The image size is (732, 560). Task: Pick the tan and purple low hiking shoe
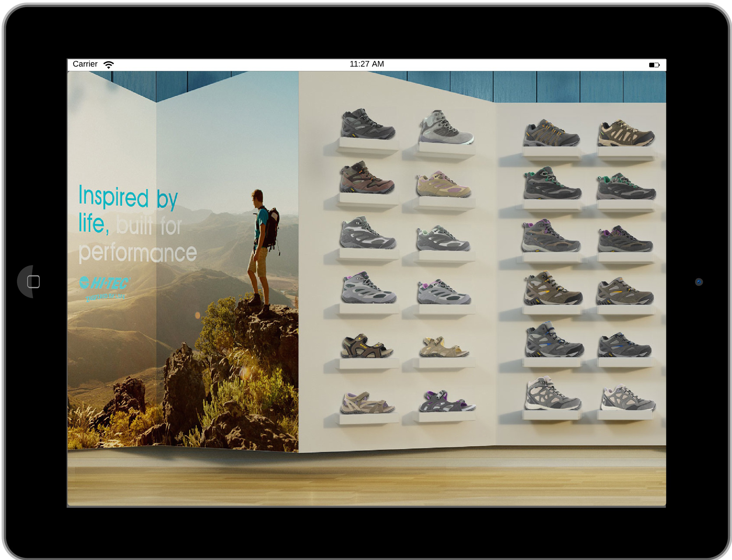click(x=443, y=185)
